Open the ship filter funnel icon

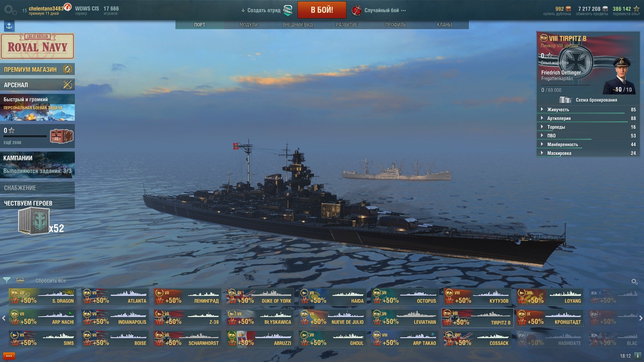tap(6, 280)
